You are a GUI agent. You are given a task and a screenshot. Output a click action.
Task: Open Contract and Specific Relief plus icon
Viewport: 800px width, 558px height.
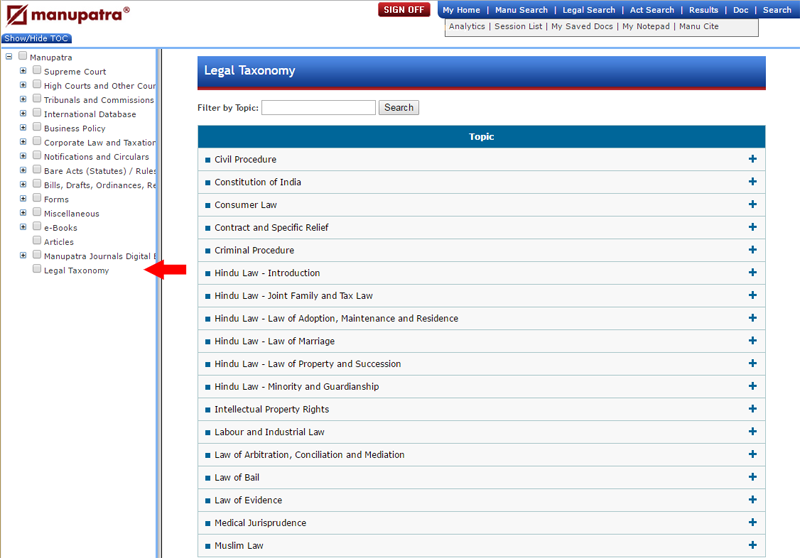(753, 227)
